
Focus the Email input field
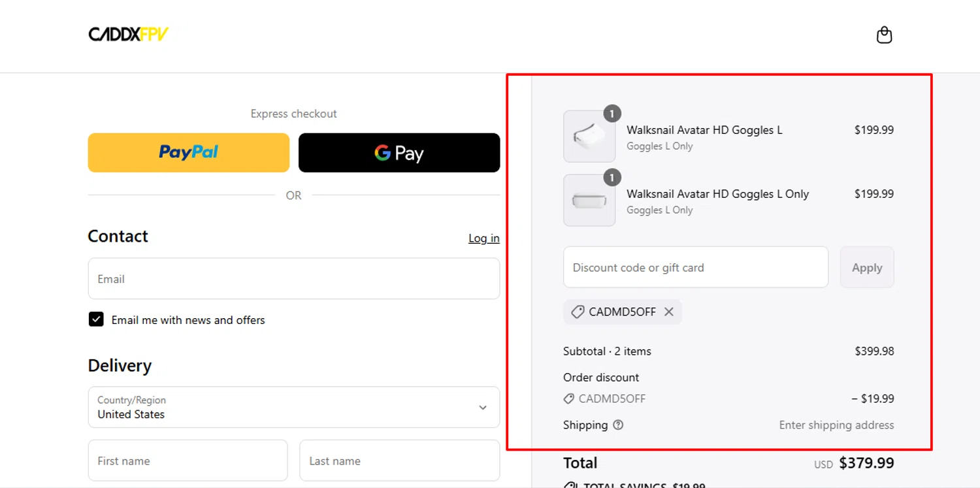[x=294, y=279]
